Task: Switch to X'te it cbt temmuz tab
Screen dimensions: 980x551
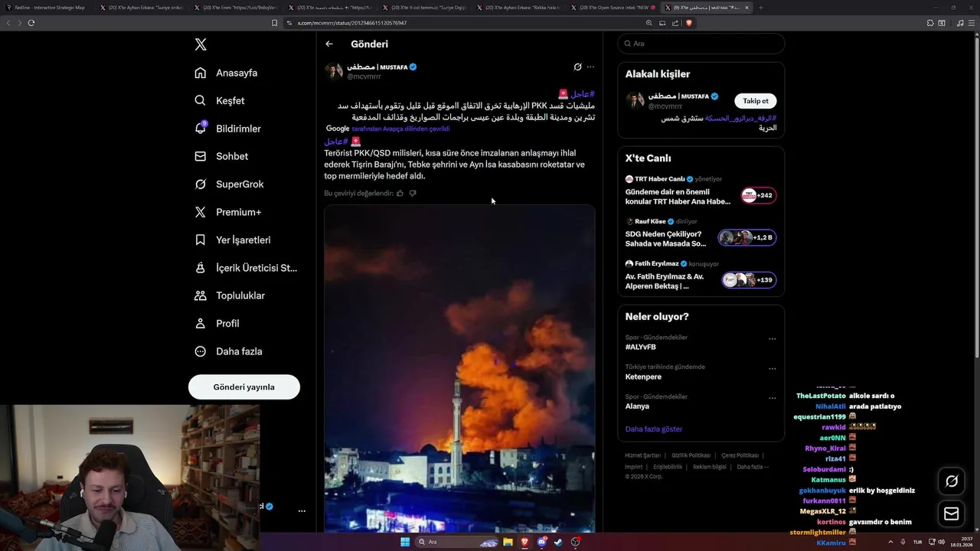Action: 424,8
